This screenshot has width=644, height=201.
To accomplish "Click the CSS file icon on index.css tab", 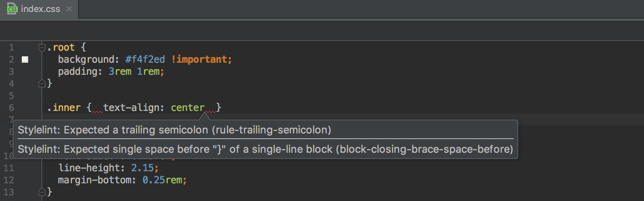I will pyautogui.click(x=12, y=9).
